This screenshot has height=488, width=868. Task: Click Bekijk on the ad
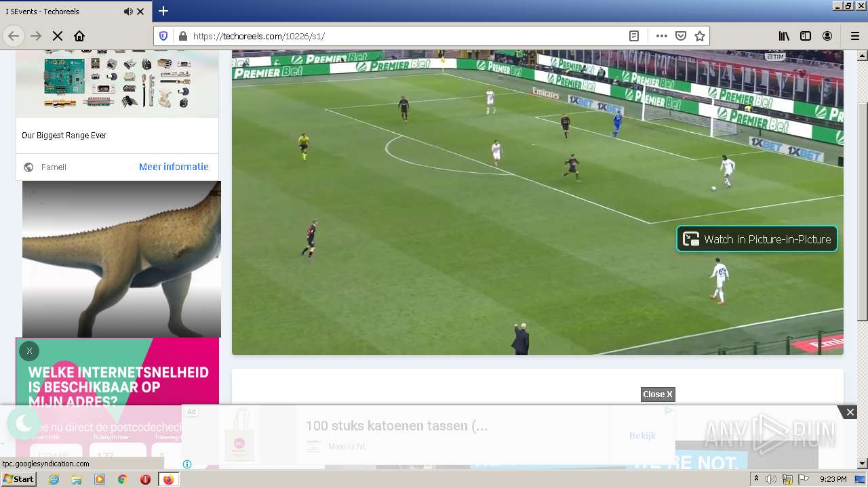642,436
